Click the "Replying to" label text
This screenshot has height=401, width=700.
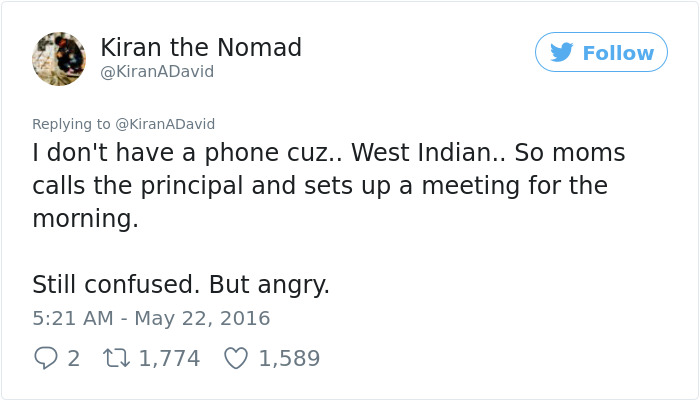click(x=72, y=124)
